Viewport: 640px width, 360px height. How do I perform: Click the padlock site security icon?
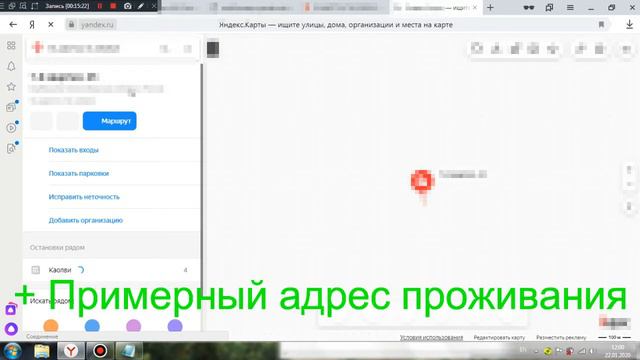71,24
